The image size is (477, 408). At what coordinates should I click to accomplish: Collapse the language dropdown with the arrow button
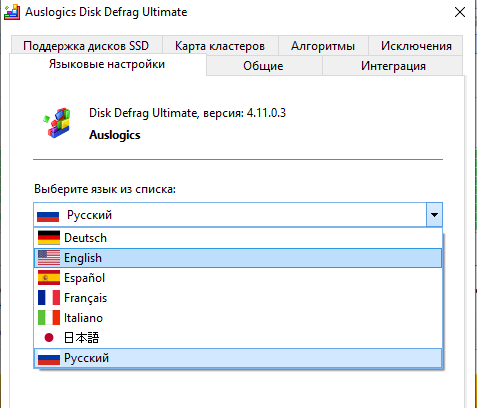click(434, 215)
